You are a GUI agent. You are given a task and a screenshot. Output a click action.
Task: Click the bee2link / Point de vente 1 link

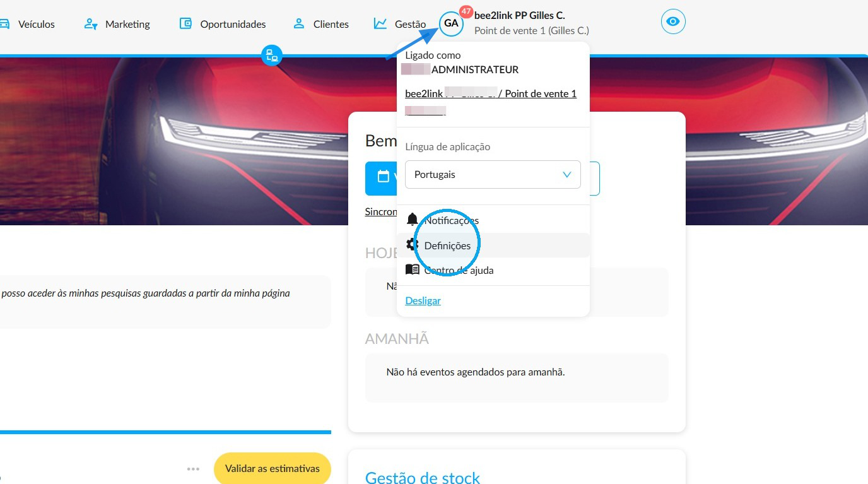(x=491, y=93)
